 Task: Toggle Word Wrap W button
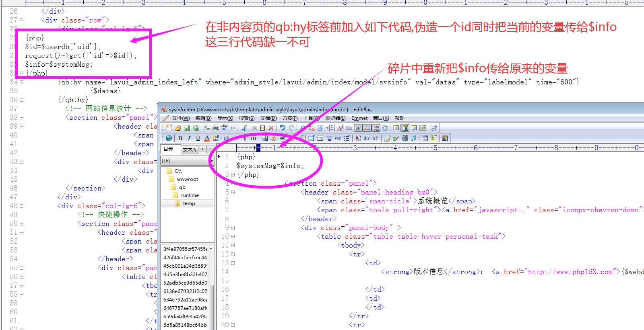(358, 128)
